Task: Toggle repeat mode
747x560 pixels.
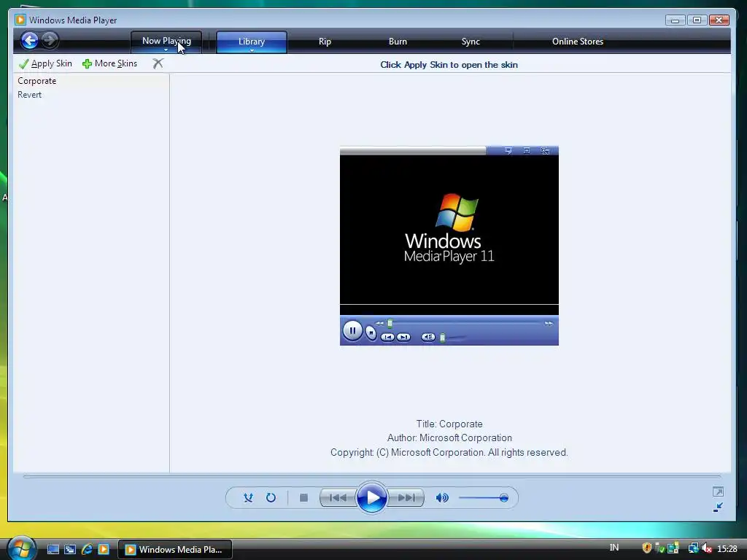Action: (x=271, y=498)
